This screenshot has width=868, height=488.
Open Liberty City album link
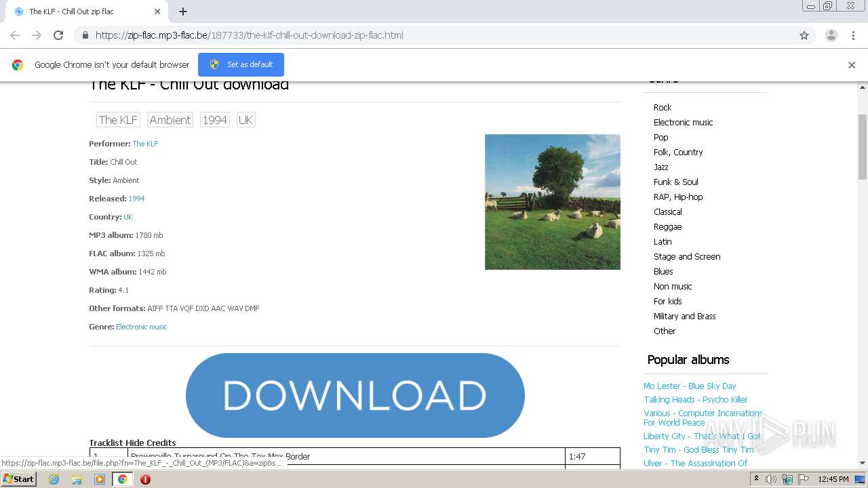click(703, 436)
